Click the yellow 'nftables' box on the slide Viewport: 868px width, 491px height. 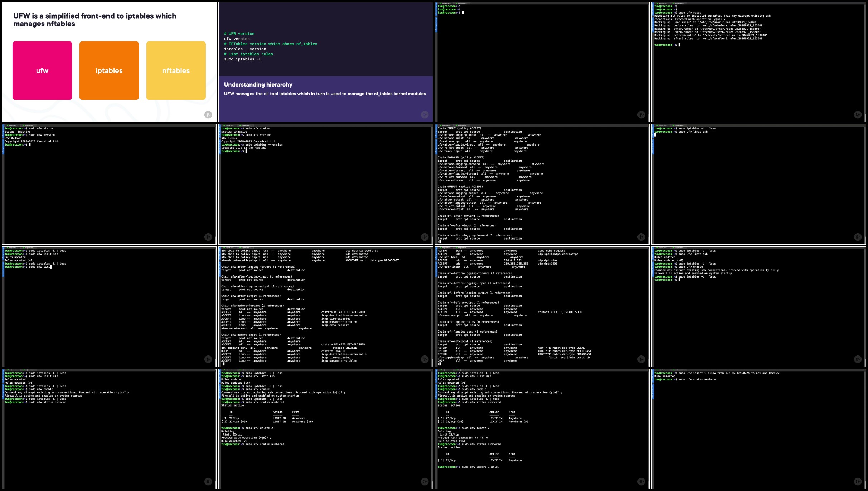(176, 70)
